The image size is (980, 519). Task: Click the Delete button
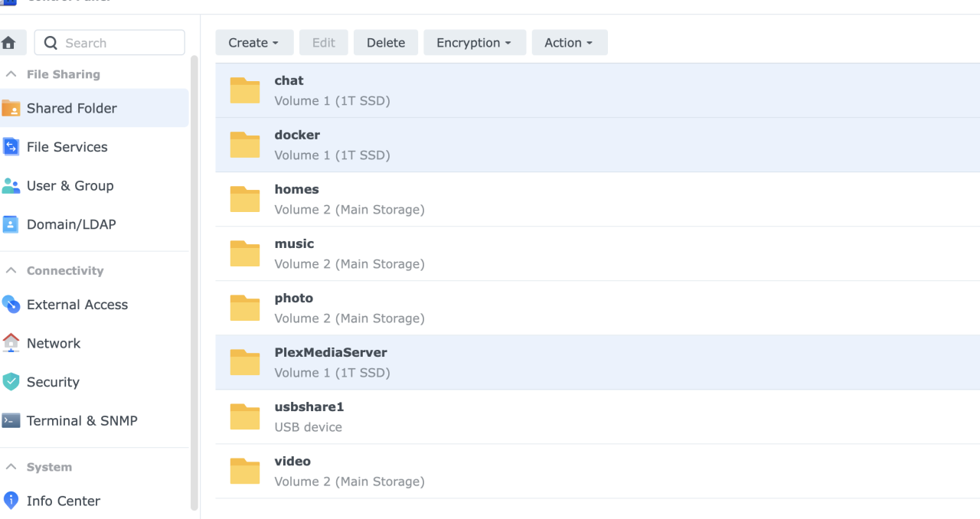point(386,42)
